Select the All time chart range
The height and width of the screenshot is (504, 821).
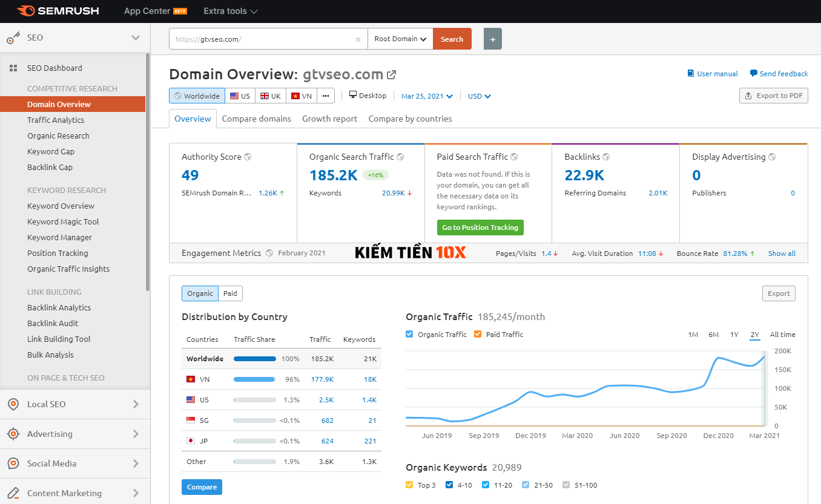coord(782,335)
